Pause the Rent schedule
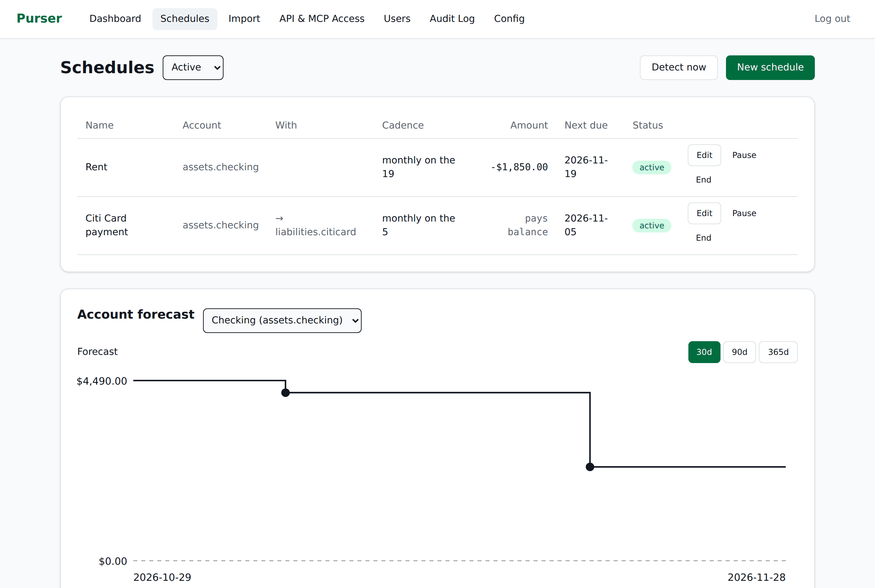The width and height of the screenshot is (875, 588). pyautogui.click(x=744, y=155)
